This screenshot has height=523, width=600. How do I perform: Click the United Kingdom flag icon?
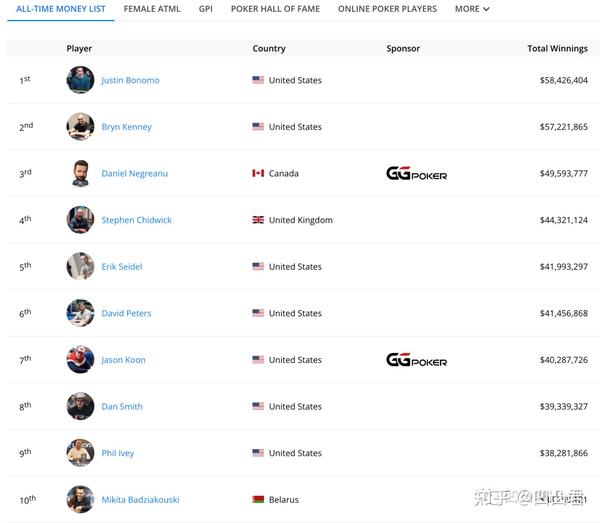click(258, 220)
